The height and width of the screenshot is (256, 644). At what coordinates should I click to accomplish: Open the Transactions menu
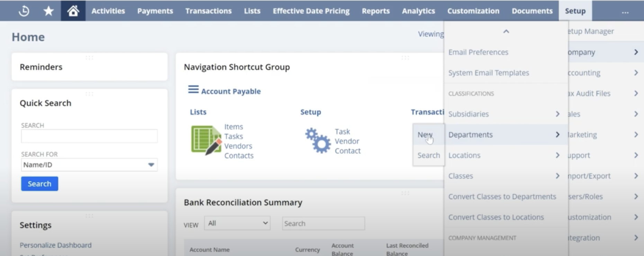click(x=208, y=11)
